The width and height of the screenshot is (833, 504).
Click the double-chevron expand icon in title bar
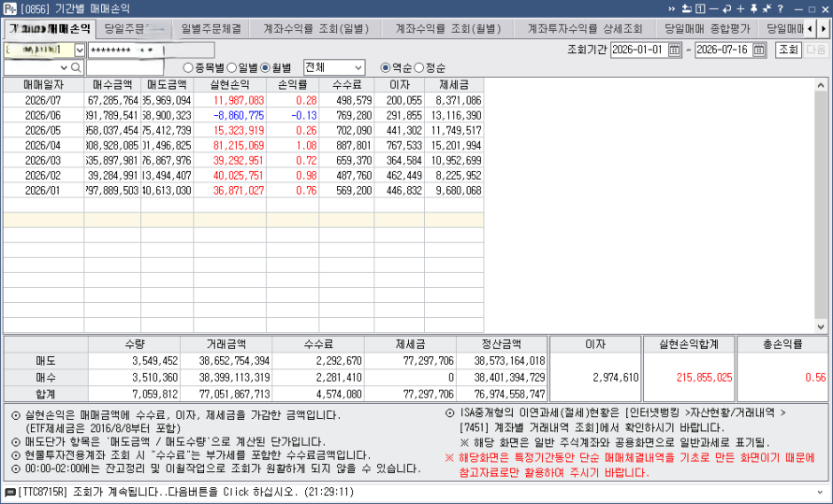(x=671, y=9)
